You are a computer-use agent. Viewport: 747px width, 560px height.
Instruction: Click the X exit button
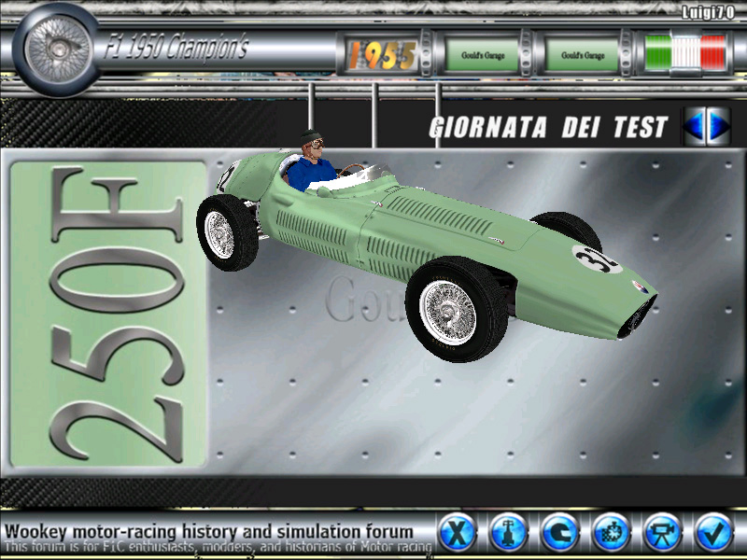coord(457,532)
